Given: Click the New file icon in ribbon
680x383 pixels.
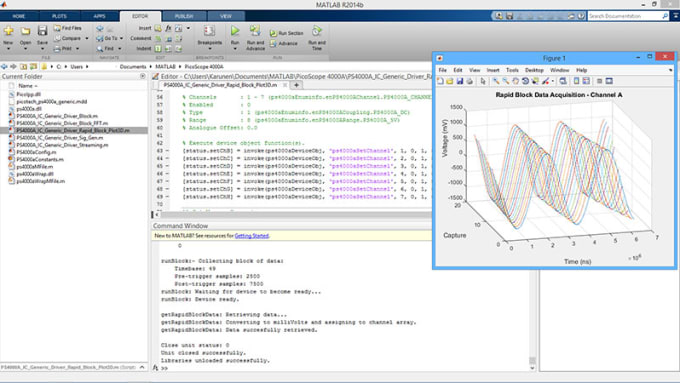Looking at the screenshot, I should (8, 31).
